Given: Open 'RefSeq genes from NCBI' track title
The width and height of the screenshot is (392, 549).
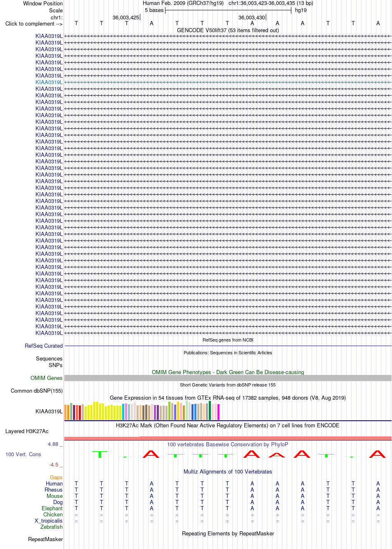Looking at the screenshot, I should pyautogui.click(x=228, y=340).
